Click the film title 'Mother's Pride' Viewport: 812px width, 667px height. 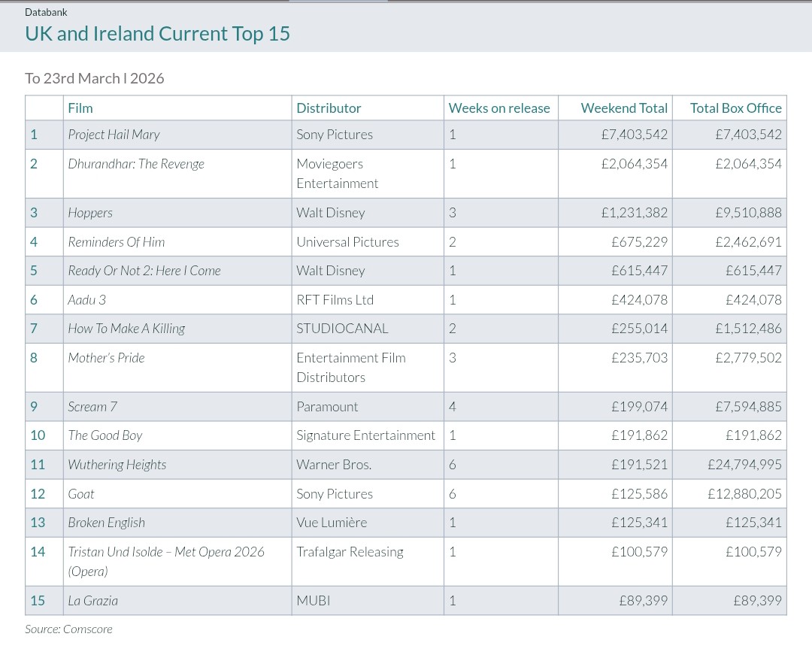tap(106, 358)
